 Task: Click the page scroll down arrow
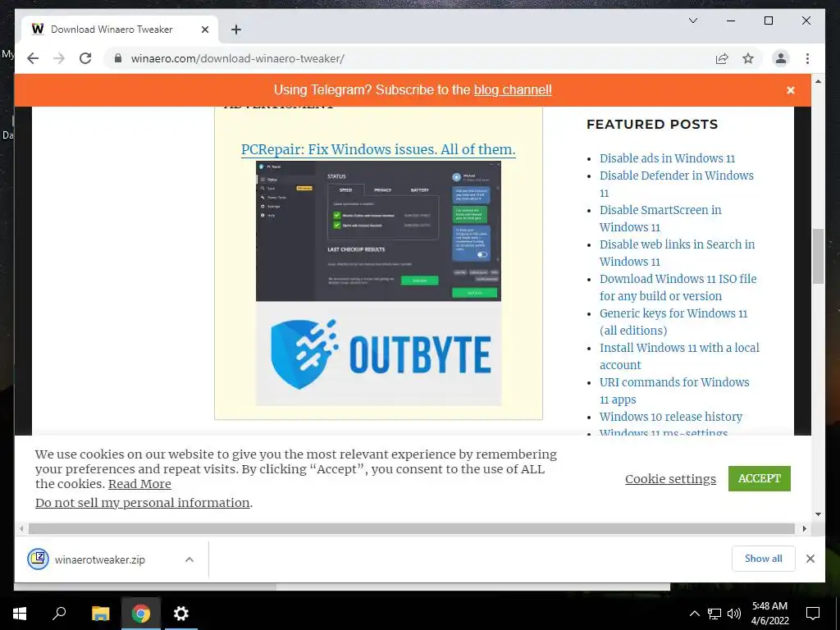(818, 514)
